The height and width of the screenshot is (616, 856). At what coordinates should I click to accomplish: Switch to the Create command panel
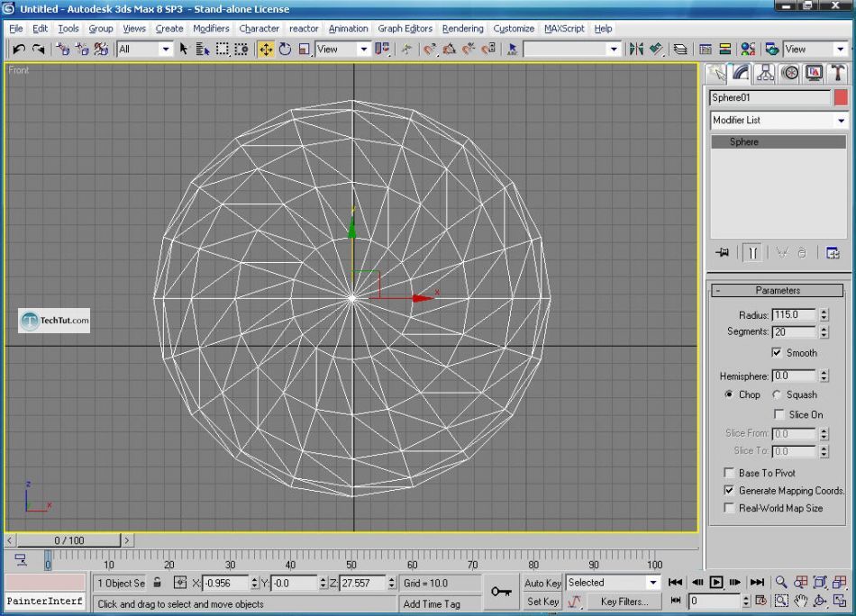(716, 74)
